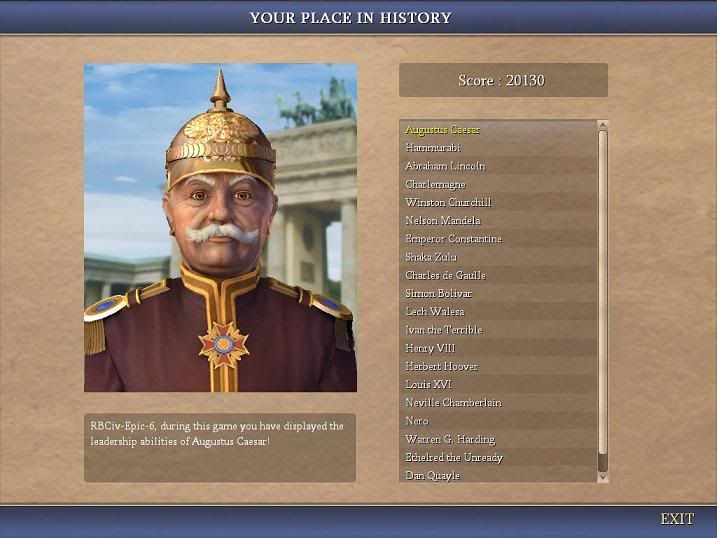Click the scroll down arrow in leader list
The height and width of the screenshot is (538, 717).
pyautogui.click(x=603, y=477)
